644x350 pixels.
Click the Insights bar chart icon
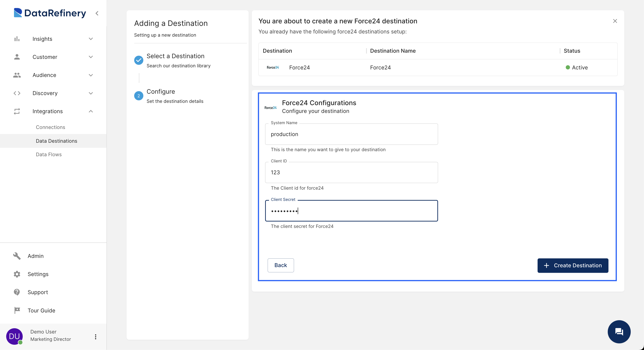click(x=17, y=39)
